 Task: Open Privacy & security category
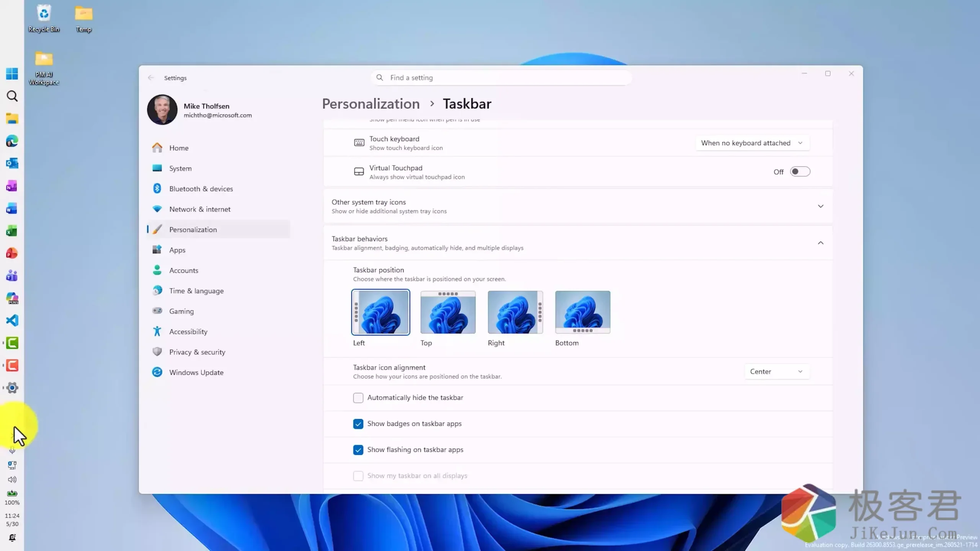(x=218, y=352)
